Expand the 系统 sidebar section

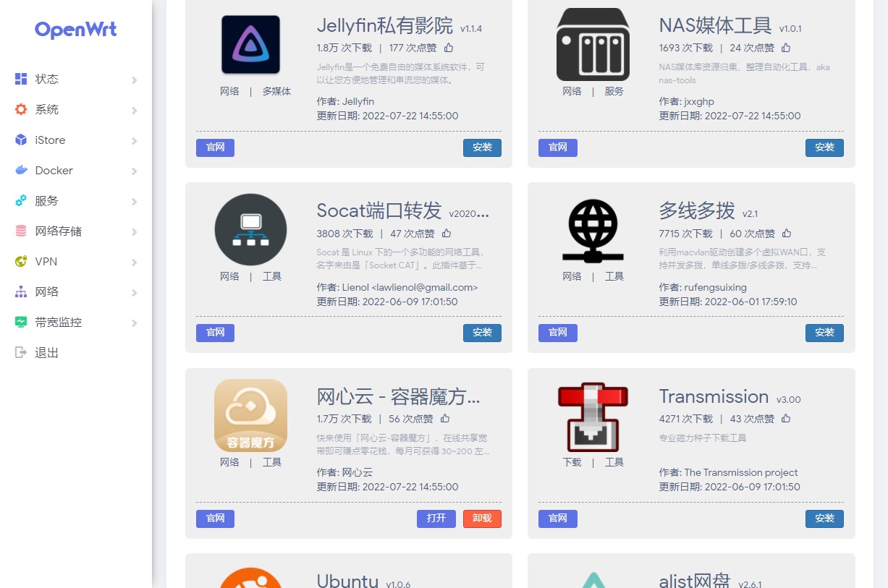pyautogui.click(x=47, y=109)
